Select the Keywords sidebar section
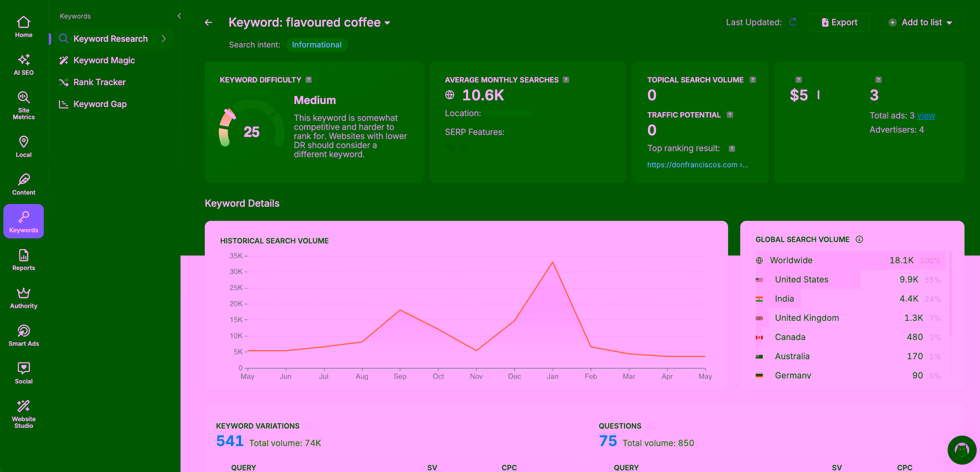Screen dimensions: 980x472 coord(24,222)
